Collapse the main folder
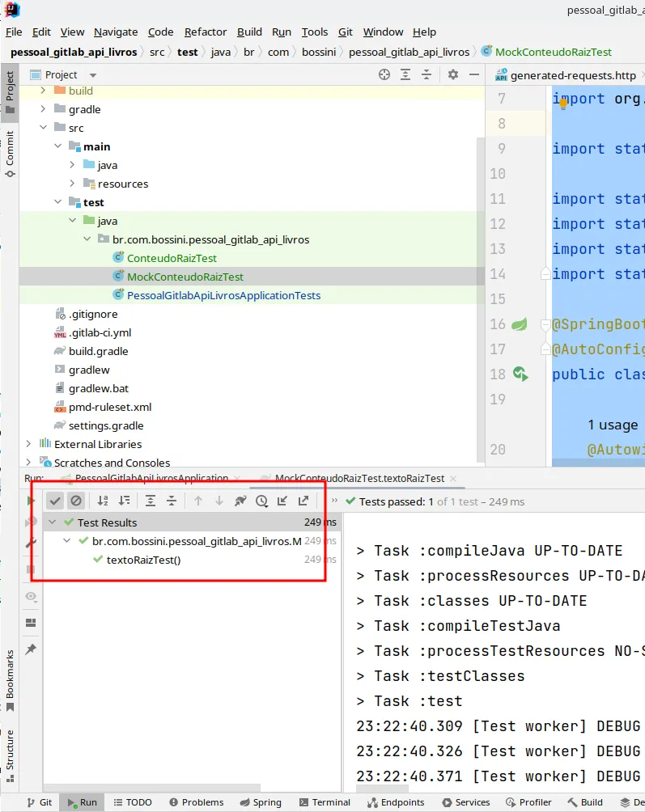The height and width of the screenshot is (812, 645). (x=57, y=146)
